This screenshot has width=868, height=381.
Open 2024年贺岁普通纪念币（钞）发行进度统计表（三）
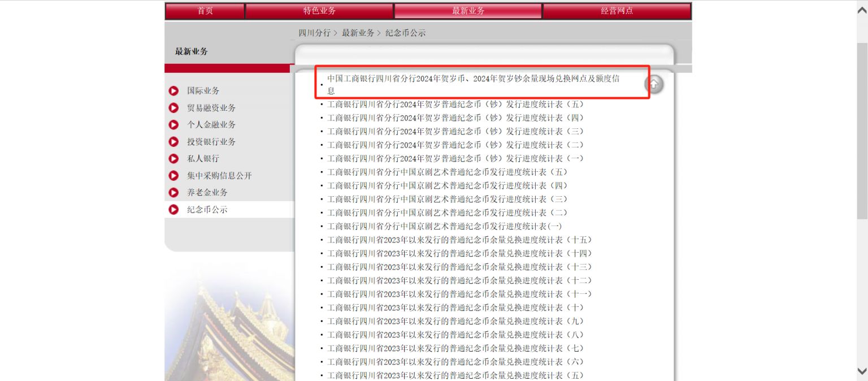(456, 131)
